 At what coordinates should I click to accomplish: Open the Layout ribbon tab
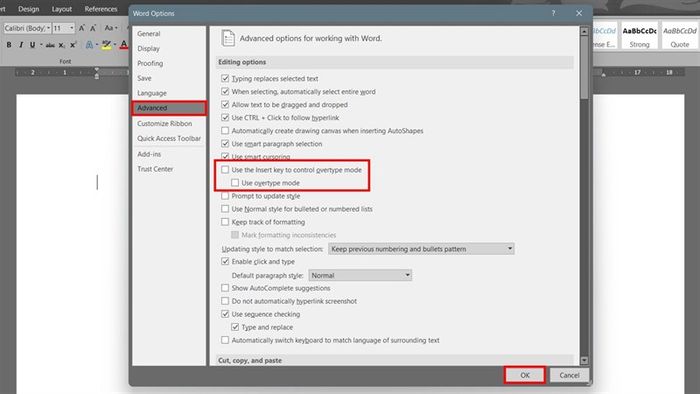point(62,9)
